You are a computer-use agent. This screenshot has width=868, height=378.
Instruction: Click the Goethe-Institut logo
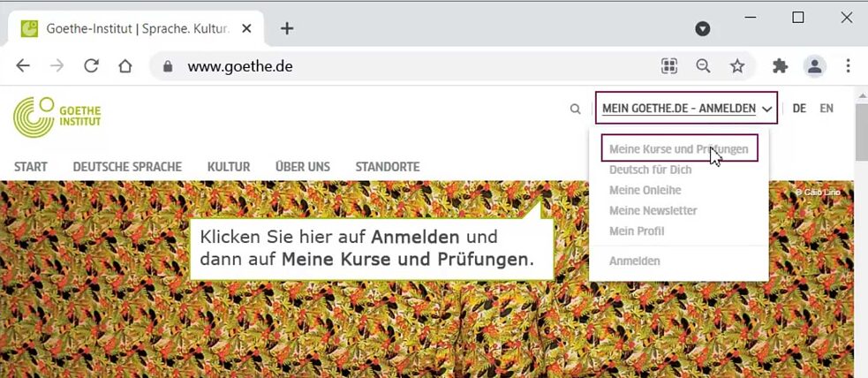(x=57, y=117)
